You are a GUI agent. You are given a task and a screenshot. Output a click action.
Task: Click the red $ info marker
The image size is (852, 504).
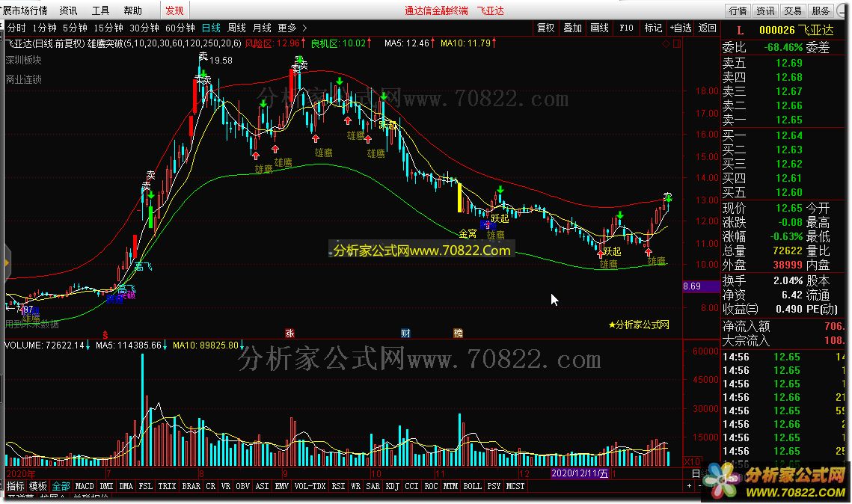105,334
